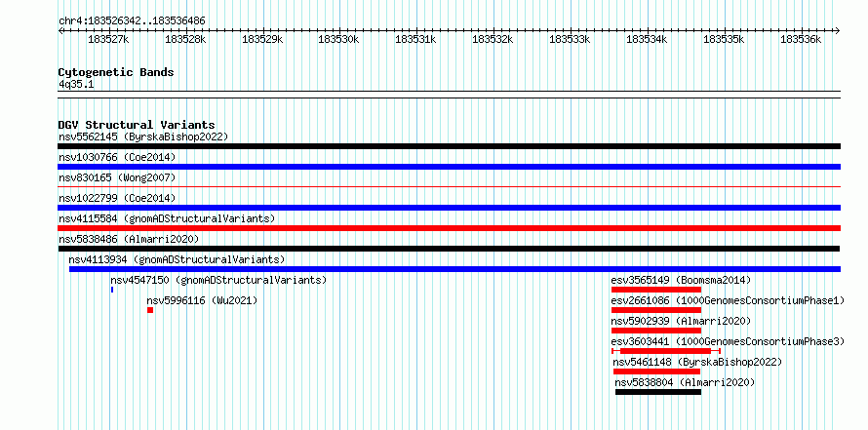Click the red esv3565149 variant bar
Screen dimensions: 868x430
[x=656, y=290]
